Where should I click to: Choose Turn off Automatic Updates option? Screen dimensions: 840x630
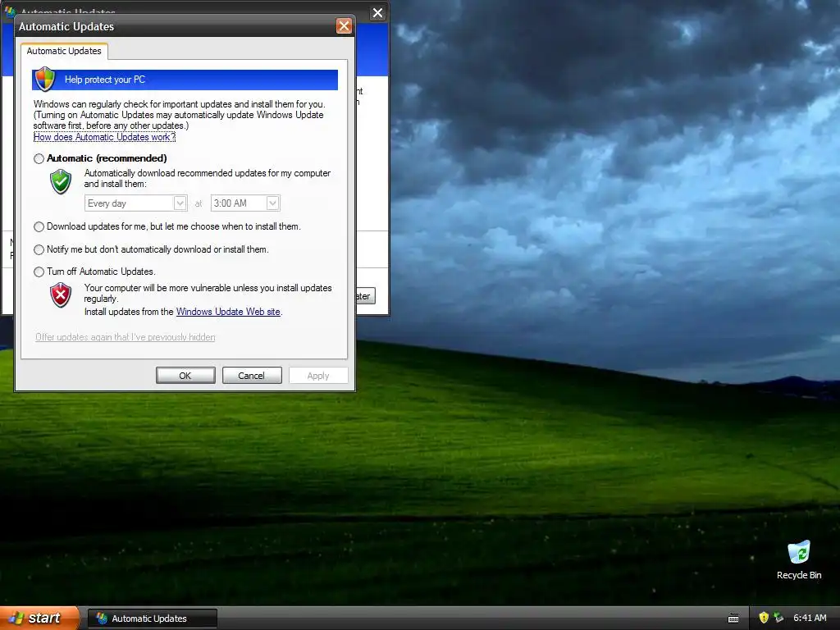pos(39,272)
